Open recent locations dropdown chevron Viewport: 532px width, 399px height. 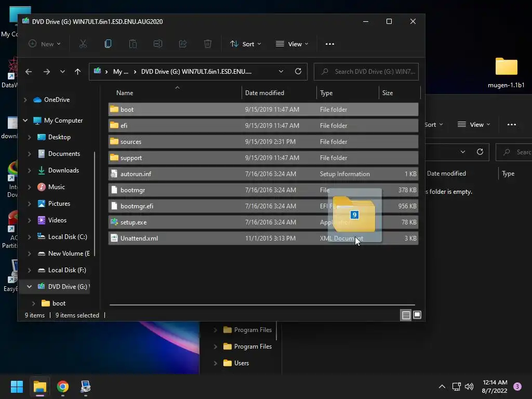[x=62, y=72]
